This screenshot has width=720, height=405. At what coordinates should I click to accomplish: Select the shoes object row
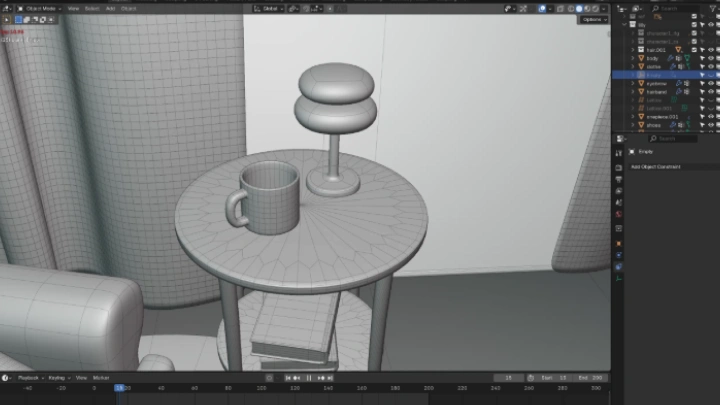tap(666, 125)
